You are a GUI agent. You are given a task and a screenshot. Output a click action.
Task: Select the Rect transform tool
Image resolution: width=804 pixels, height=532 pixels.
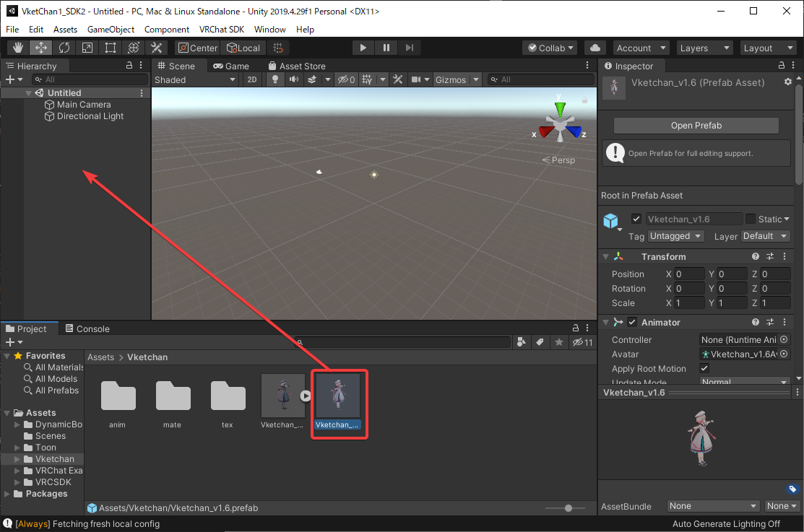(111, 48)
